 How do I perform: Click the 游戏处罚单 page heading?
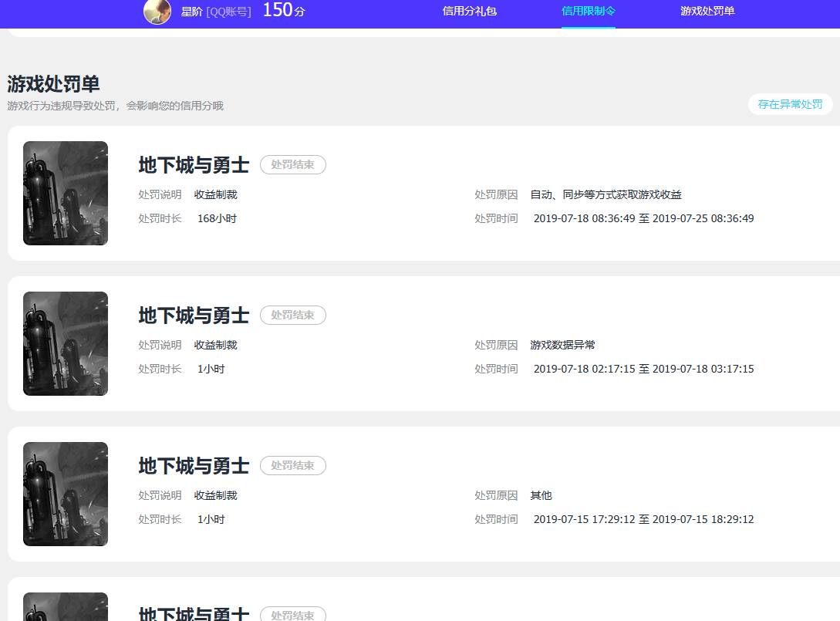[x=53, y=83]
